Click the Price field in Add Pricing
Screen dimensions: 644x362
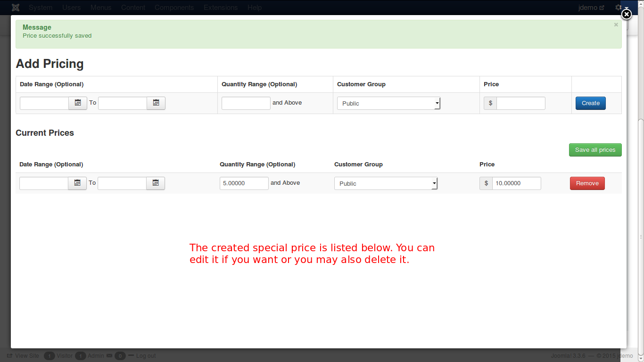tap(520, 103)
